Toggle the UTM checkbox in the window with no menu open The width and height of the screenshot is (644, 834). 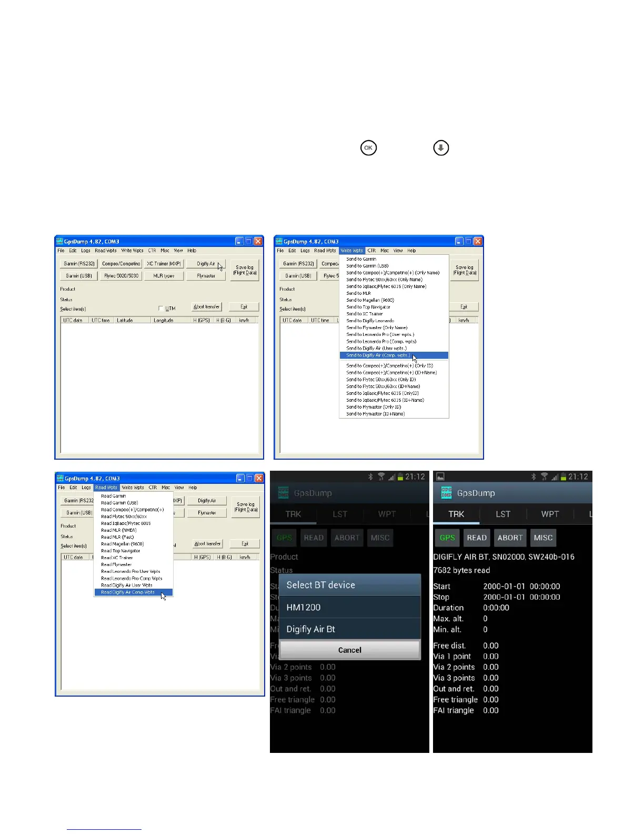161,309
